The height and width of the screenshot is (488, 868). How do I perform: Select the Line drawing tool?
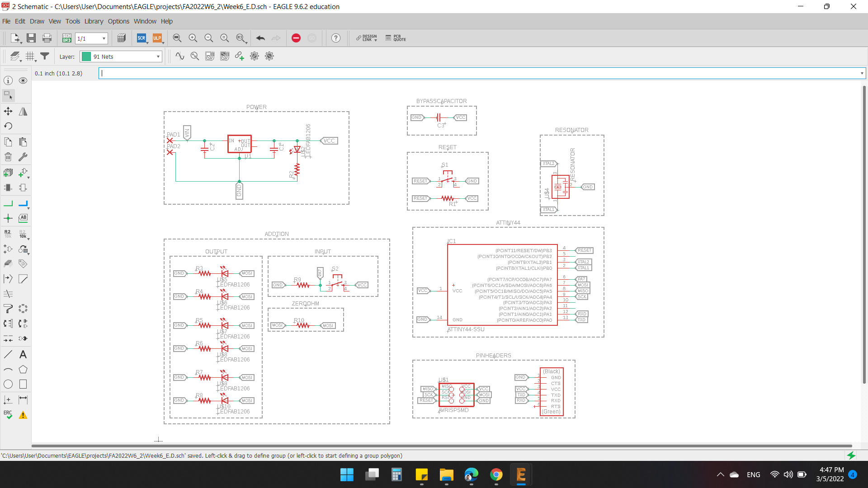click(x=8, y=355)
